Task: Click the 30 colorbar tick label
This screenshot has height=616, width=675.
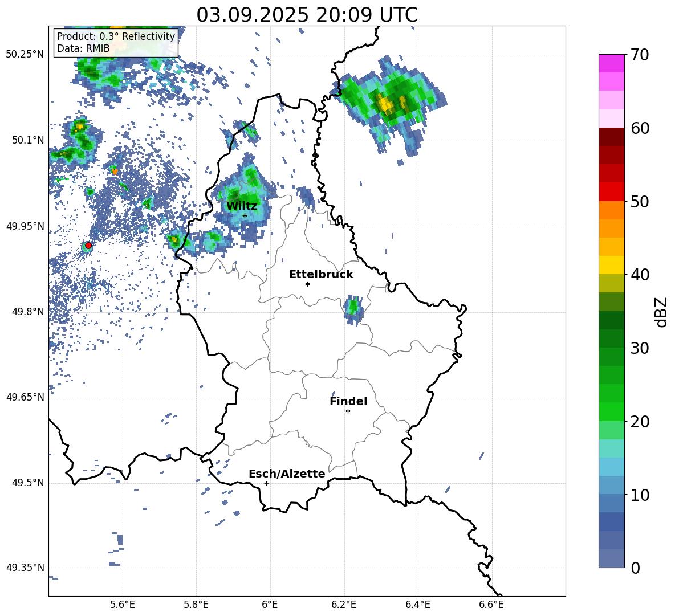Action: 640,348
